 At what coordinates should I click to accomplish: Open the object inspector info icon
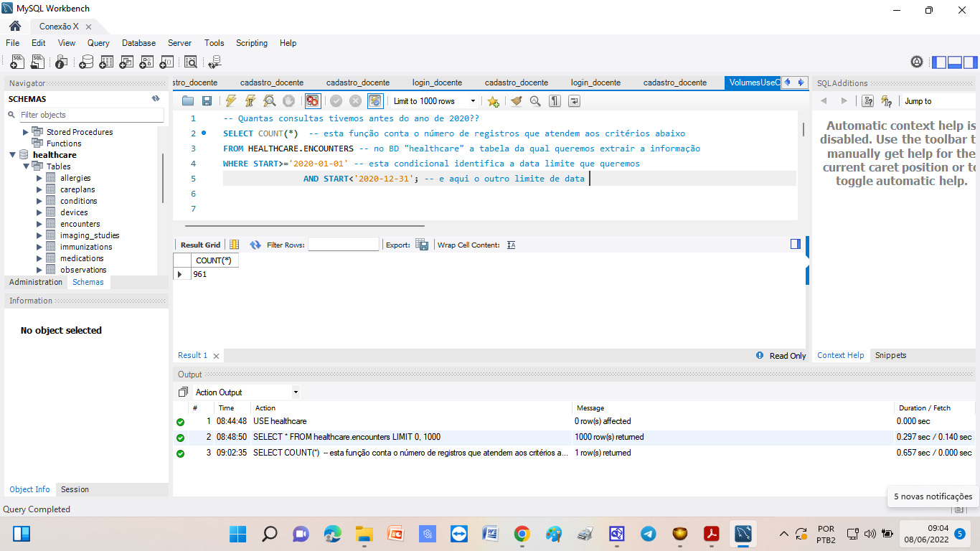coord(62,62)
